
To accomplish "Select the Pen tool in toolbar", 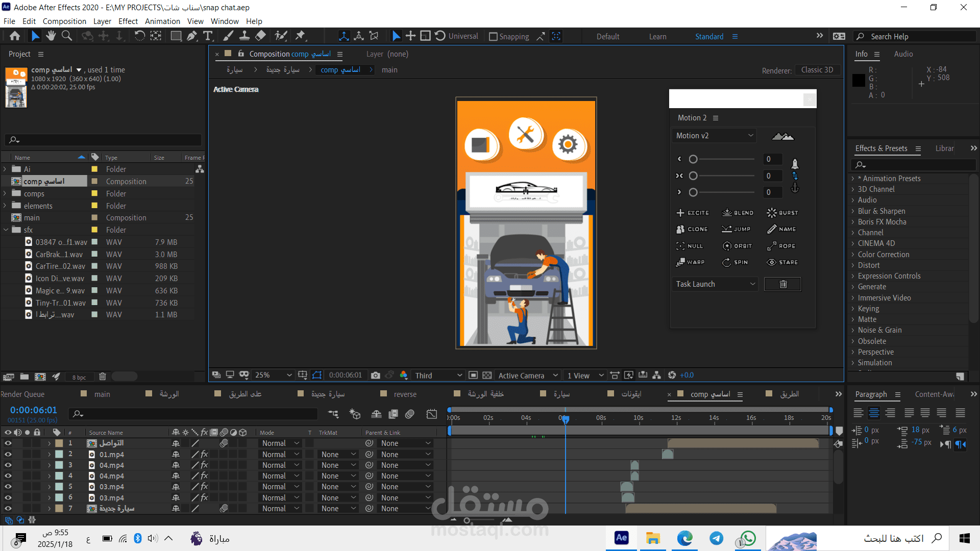I will [192, 36].
